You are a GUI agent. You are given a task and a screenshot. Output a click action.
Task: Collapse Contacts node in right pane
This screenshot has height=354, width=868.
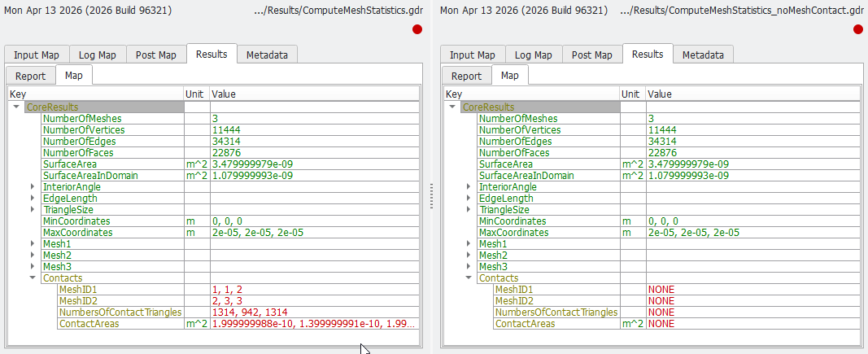(x=469, y=278)
